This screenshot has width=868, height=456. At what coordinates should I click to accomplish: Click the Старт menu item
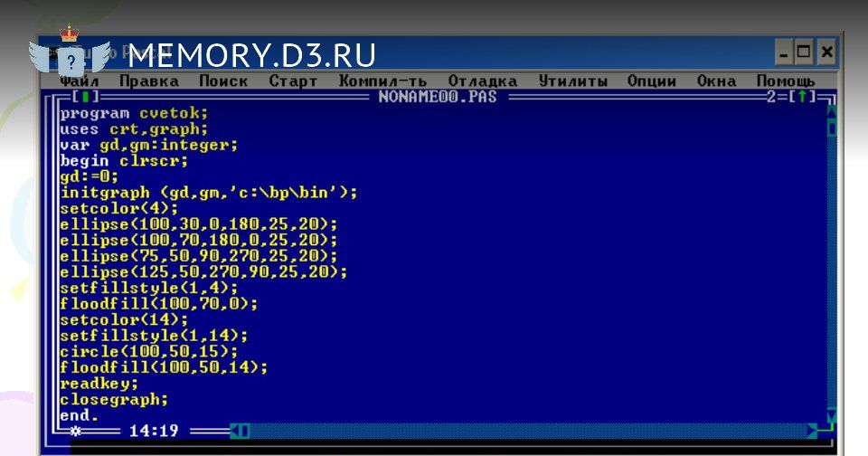(293, 81)
